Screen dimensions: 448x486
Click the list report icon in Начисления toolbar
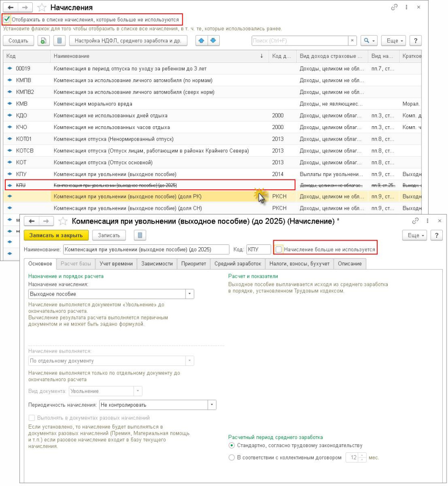tap(59, 41)
